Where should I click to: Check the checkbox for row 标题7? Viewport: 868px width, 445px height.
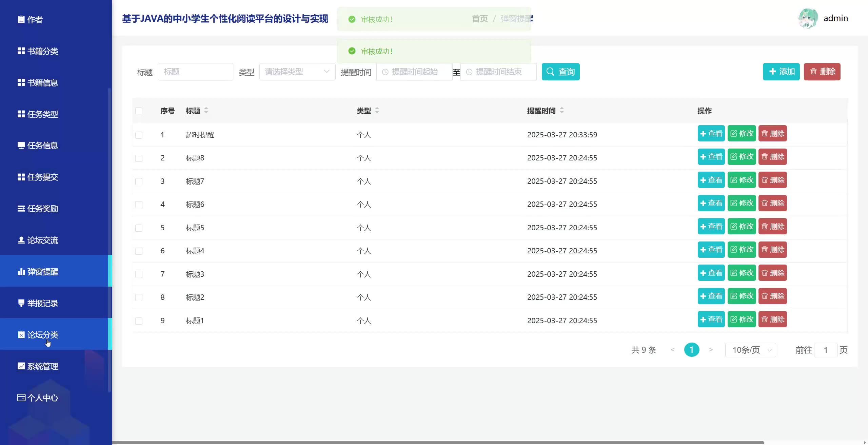point(139,181)
